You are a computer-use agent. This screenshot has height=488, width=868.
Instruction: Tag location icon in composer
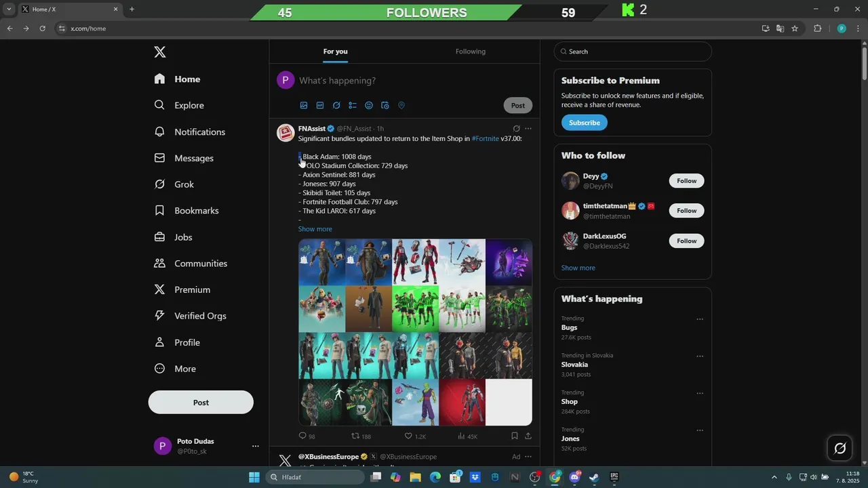401,106
